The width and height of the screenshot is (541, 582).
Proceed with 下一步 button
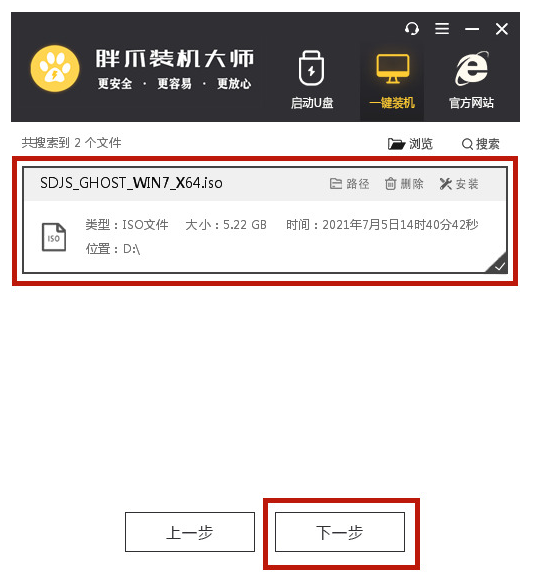pyautogui.click(x=340, y=532)
